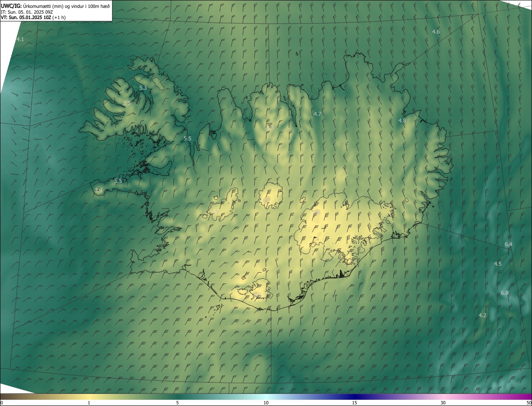Choose the 10 tick label on the color scale
This screenshot has height=406, width=532.
click(x=266, y=403)
